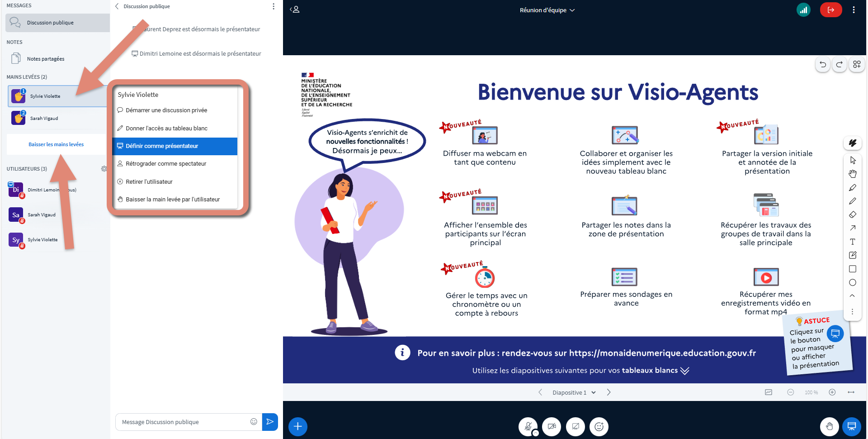Select the text tool

[853, 242]
